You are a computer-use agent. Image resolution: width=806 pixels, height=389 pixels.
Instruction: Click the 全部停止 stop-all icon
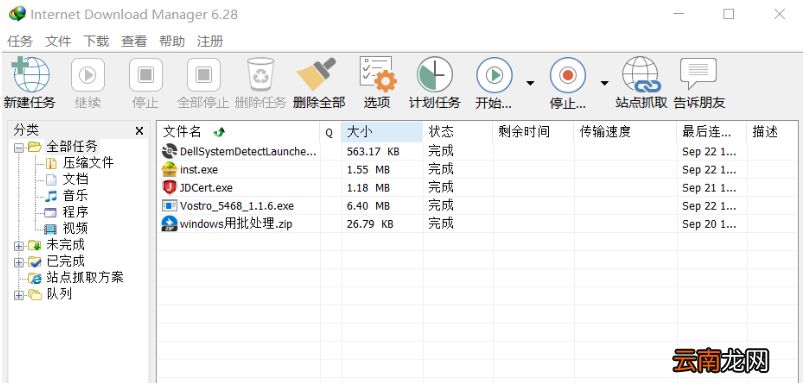(204, 76)
